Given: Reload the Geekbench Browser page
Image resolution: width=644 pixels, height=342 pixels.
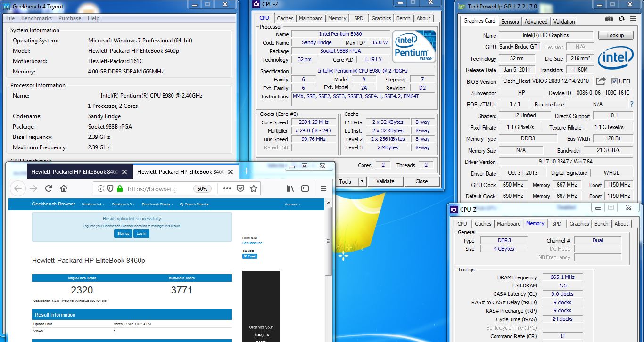Looking at the screenshot, I should pos(49,188).
